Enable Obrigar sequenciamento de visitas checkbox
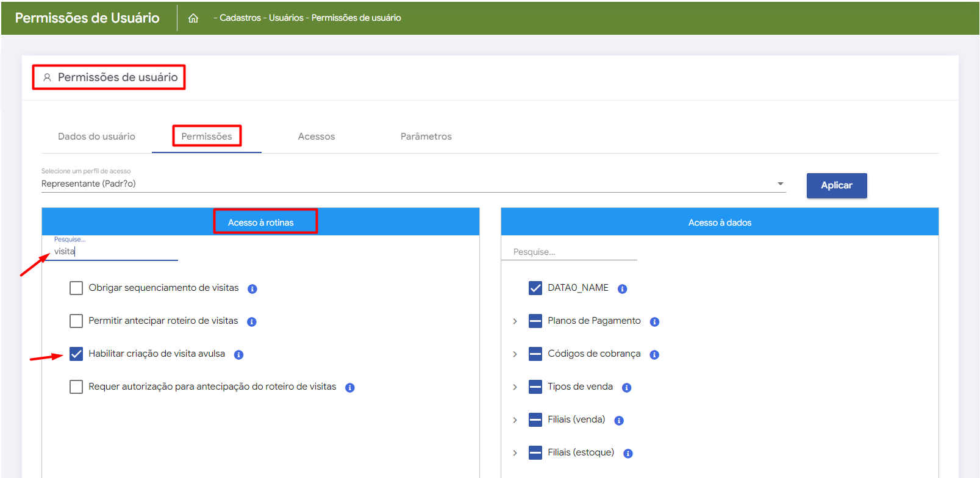The height and width of the screenshot is (478, 980). tap(76, 288)
